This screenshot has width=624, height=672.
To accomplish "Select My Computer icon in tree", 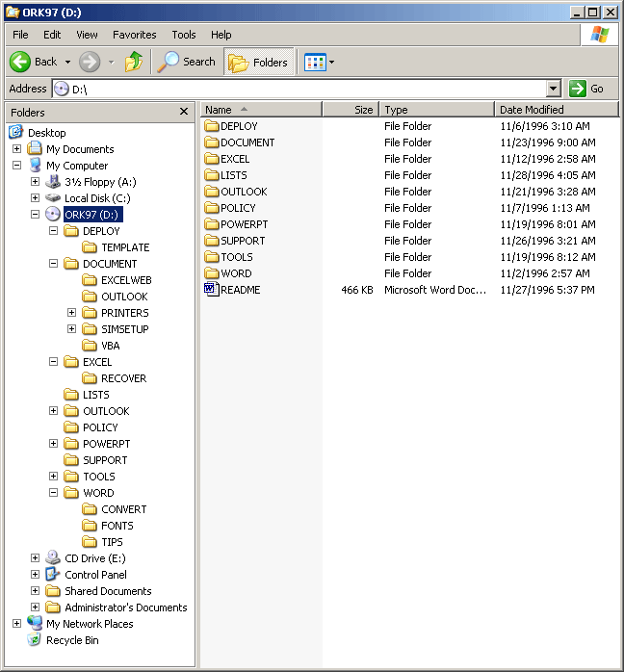I will pyautogui.click(x=35, y=165).
